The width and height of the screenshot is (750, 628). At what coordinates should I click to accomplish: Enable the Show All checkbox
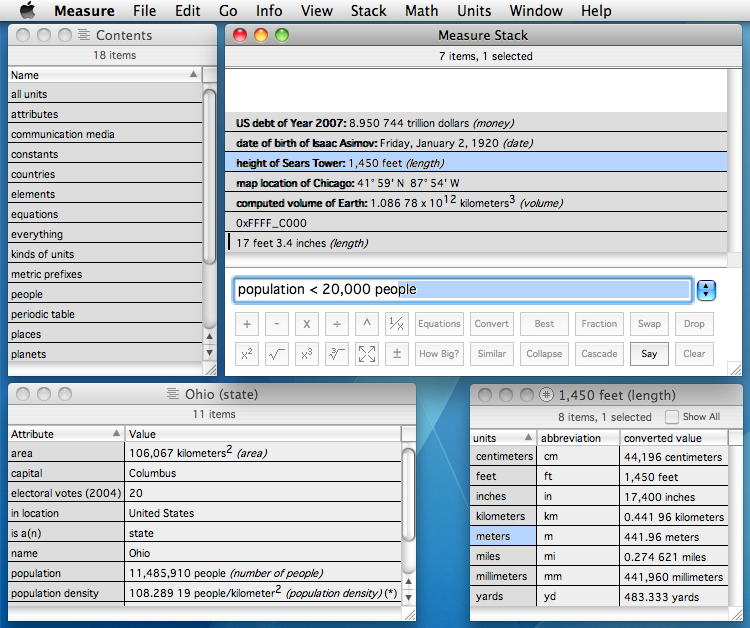pos(672,417)
